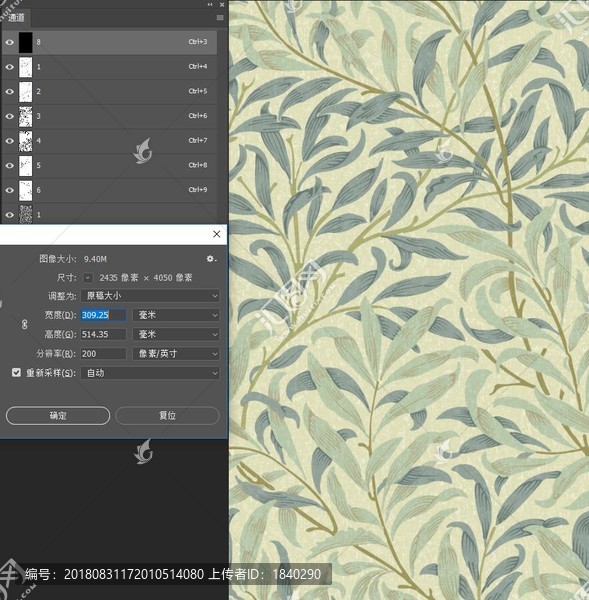589x600 pixels.
Task: Click the Ctrl+3 shortcut label
Action: (198, 42)
